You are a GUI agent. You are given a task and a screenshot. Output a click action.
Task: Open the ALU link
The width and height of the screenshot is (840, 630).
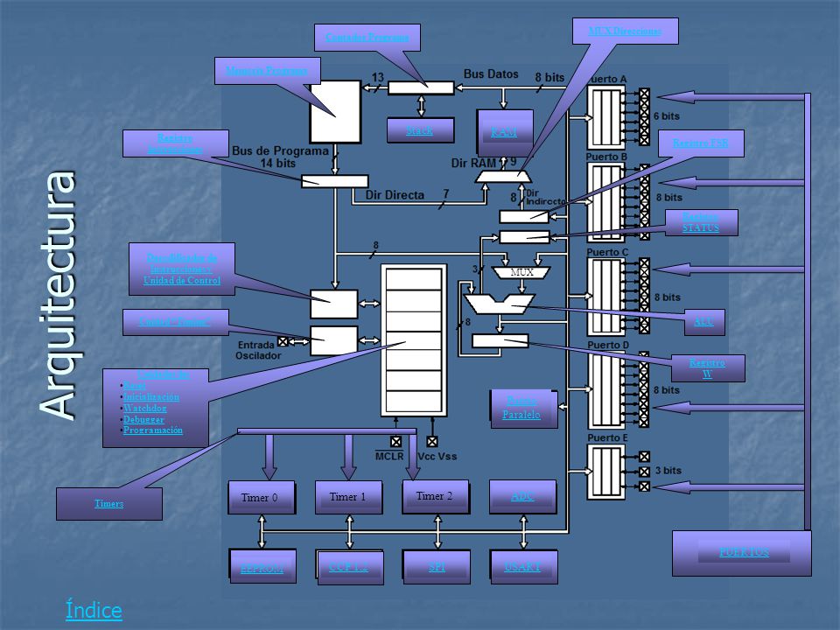point(703,321)
